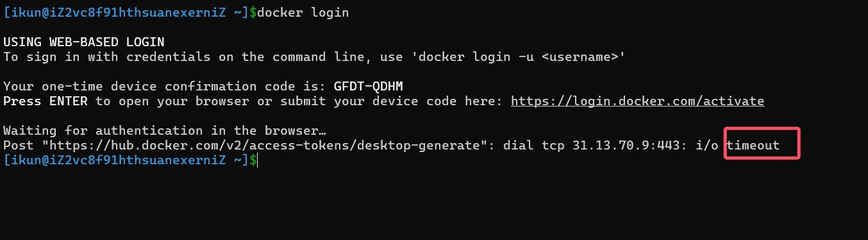Click the first ikun@ prompt on top line
868x240 pixels.
pos(126,13)
